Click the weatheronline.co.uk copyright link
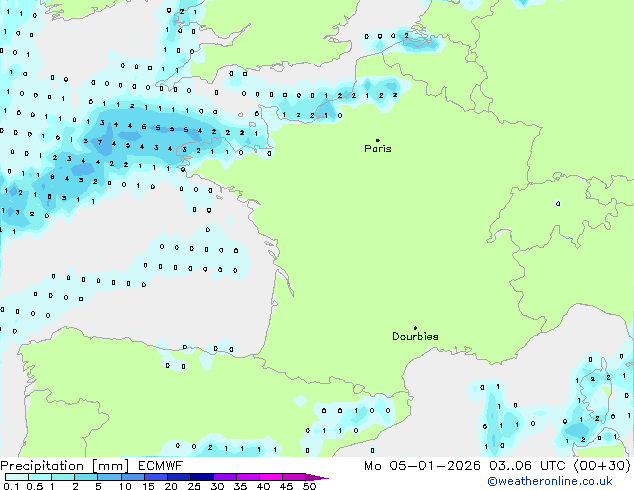Viewport: 634px width, 490px height. [x=550, y=481]
